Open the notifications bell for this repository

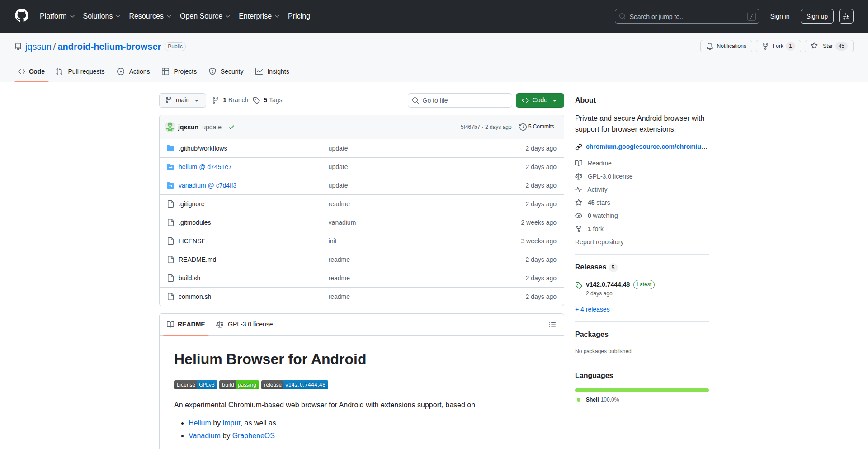[710, 46]
